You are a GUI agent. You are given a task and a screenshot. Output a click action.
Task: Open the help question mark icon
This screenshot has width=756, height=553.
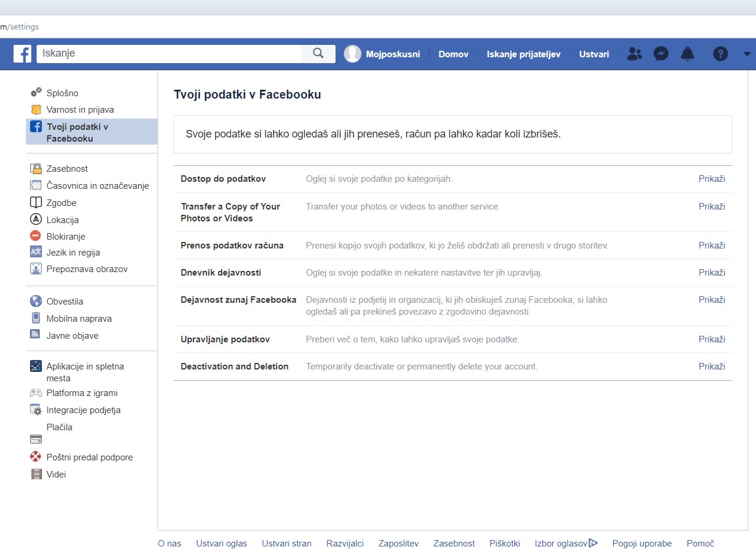click(x=720, y=54)
